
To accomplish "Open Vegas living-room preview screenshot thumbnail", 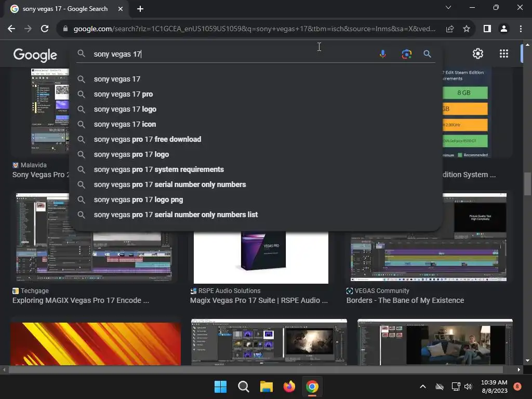I will [435, 342].
